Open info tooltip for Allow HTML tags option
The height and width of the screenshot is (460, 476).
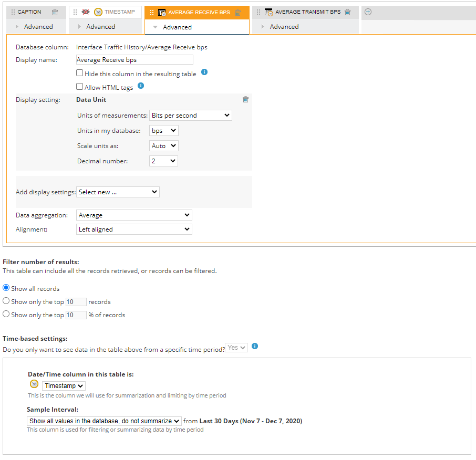141,86
